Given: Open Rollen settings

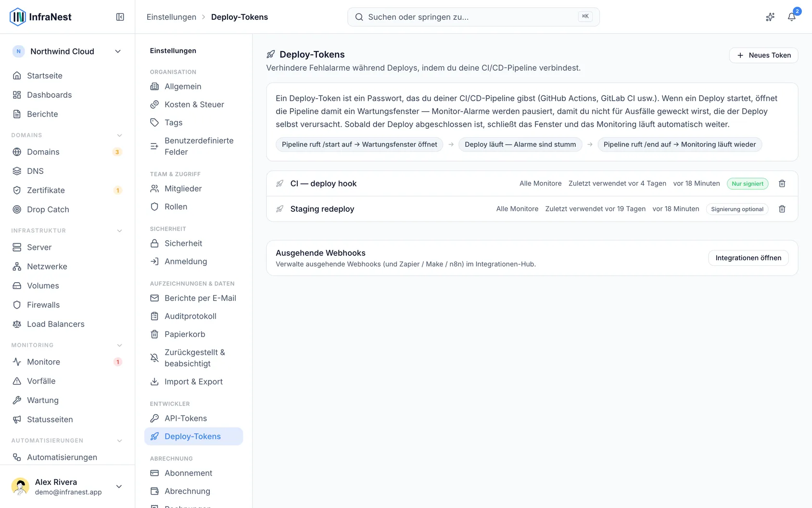Looking at the screenshot, I should (x=193, y=207).
